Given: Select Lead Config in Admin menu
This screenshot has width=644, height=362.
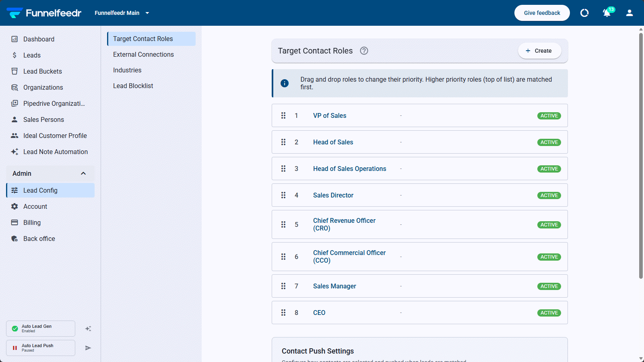Looking at the screenshot, I should [x=50, y=190].
